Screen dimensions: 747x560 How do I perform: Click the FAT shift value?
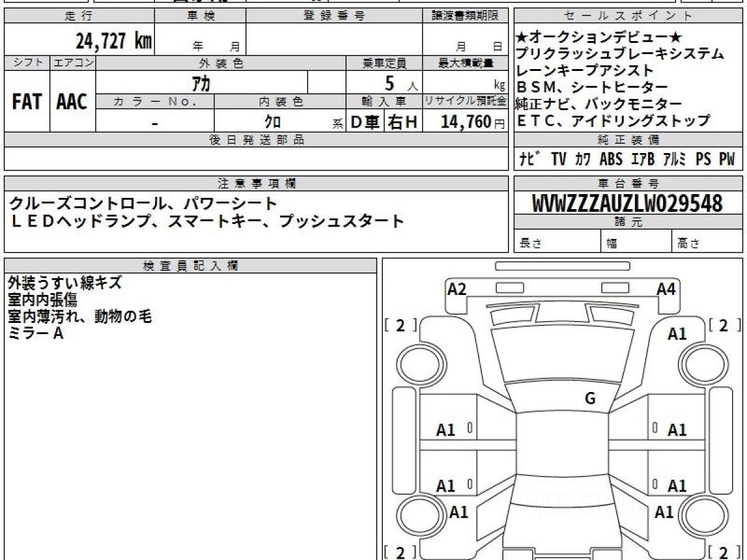[27, 101]
